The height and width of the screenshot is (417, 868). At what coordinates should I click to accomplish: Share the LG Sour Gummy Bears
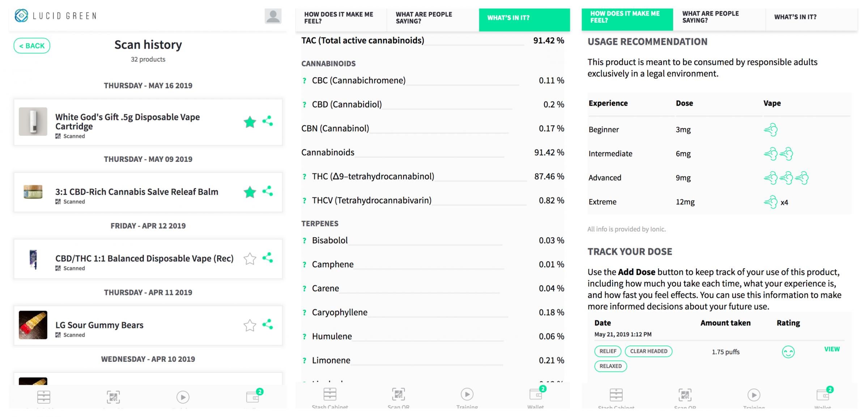[268, 324]
